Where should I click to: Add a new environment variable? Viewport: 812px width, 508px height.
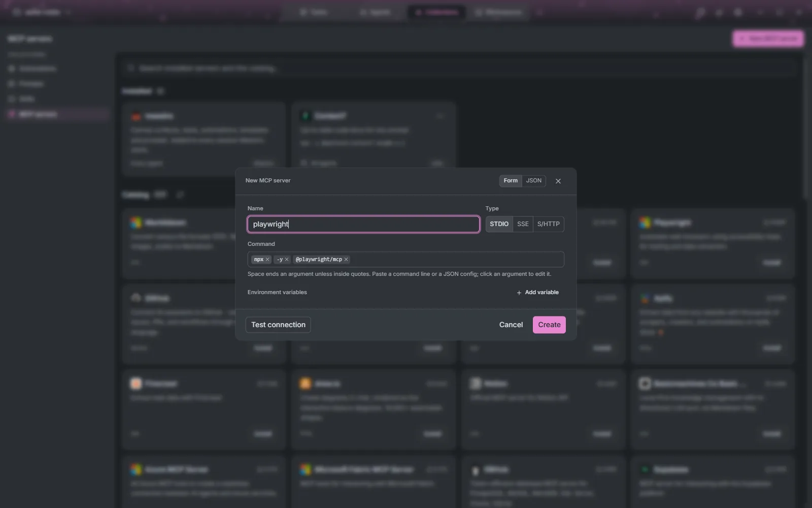[x=537, y=293]
